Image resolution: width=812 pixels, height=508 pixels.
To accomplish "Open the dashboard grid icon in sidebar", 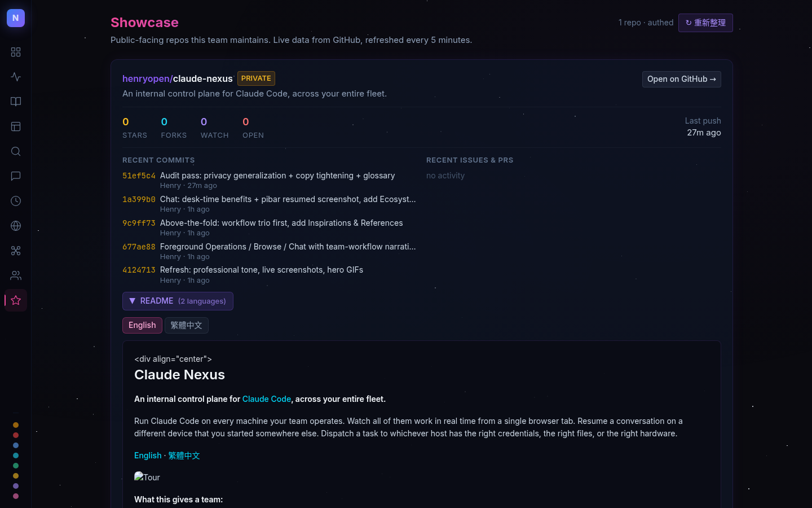I will 16,52.
